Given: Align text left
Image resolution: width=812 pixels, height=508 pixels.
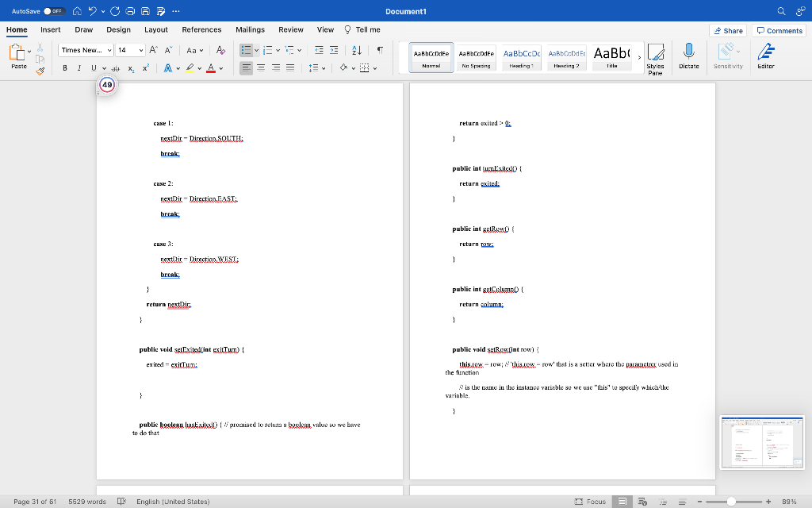Looking at the screenshot, I should (246, 68).
